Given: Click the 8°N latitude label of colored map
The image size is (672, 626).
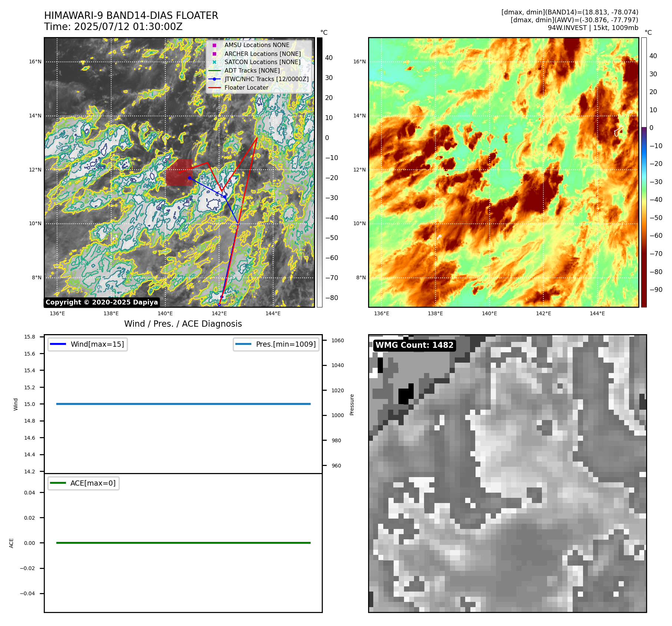Looking at the screenshot, I should [x=361, y=277].
